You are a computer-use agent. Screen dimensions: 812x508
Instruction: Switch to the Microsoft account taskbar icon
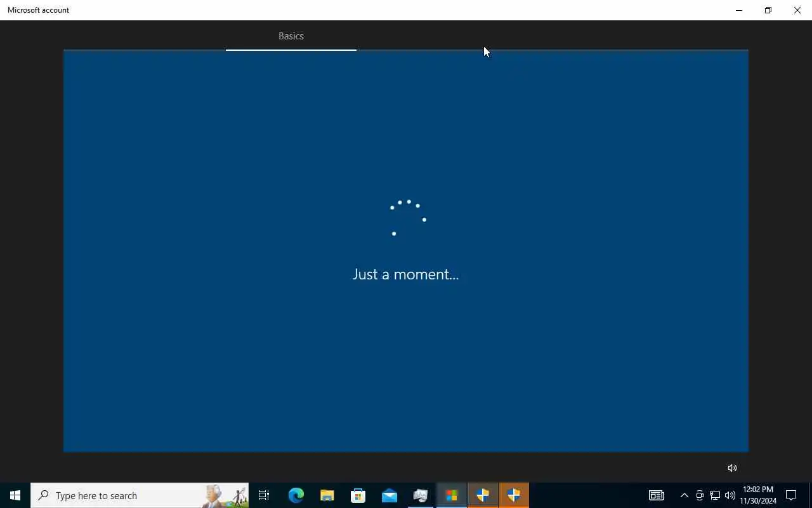[x=452, y=495]
